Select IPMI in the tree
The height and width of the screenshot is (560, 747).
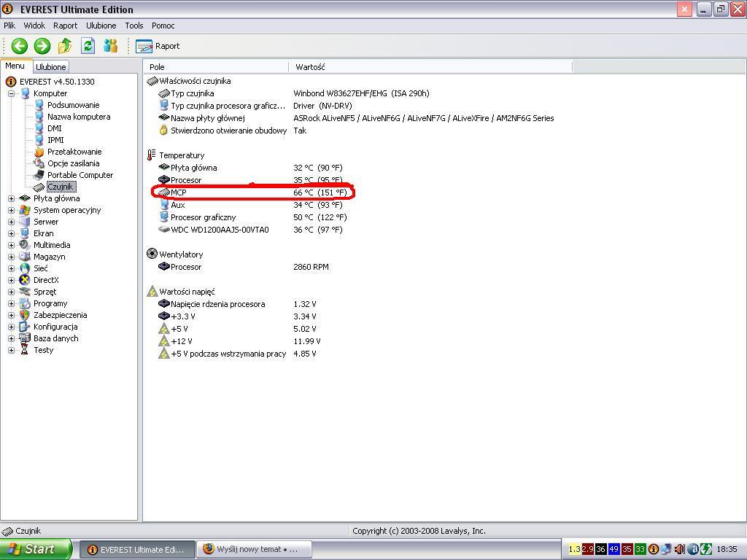tap(55, 140)
